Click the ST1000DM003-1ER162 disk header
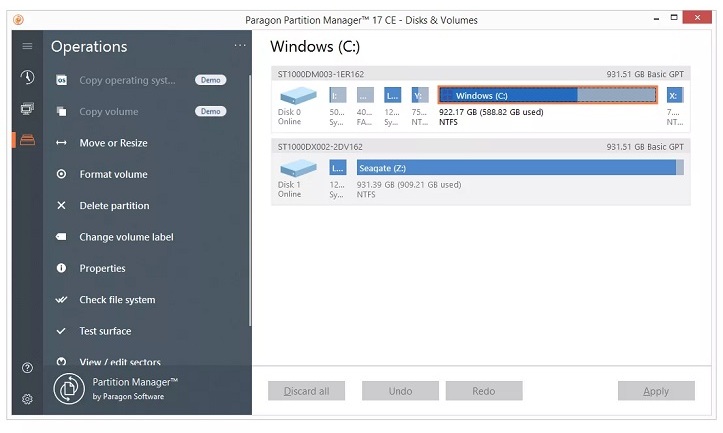Viewport: 723px width, 433px height. coord(480,74)
